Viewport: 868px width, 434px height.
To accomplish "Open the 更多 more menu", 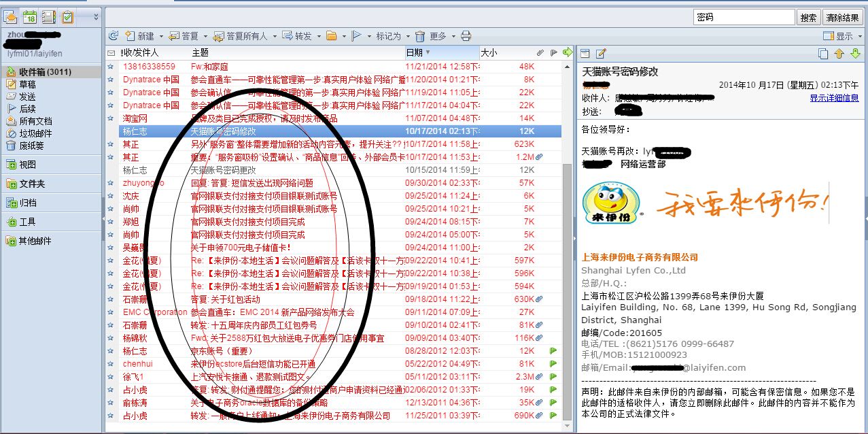I will [442, 36].
